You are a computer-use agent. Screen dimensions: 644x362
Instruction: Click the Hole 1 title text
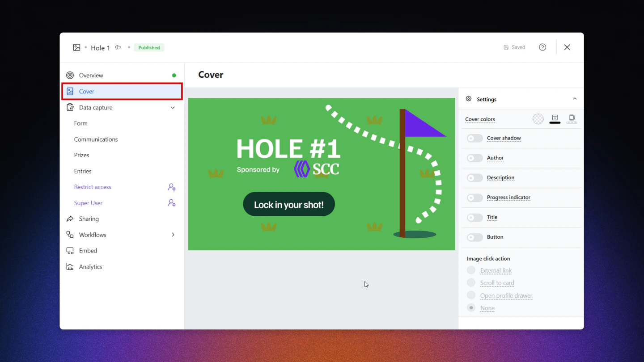pos(100,48)
